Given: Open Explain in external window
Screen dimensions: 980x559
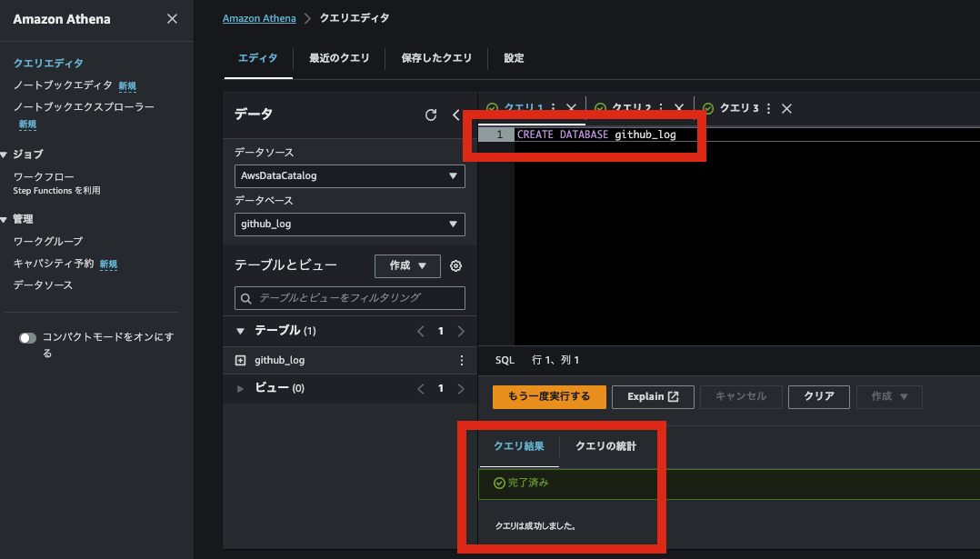Looking at the screenshot, I should (653, 396).
